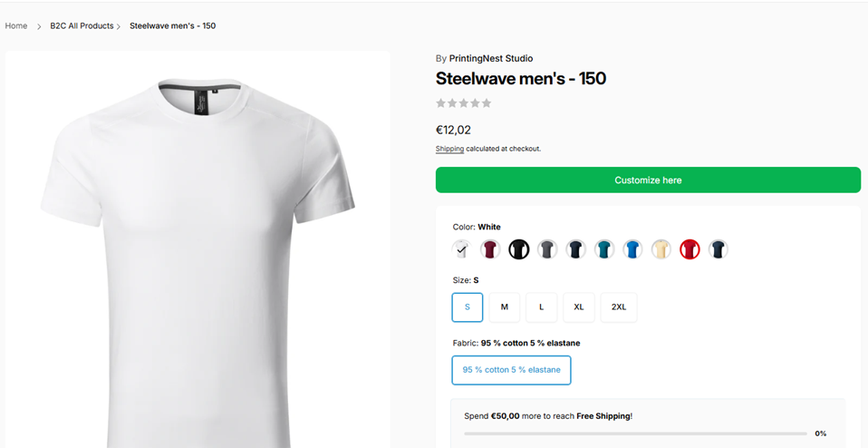
Task: Open the Shipping policy link
Action: 449,149
